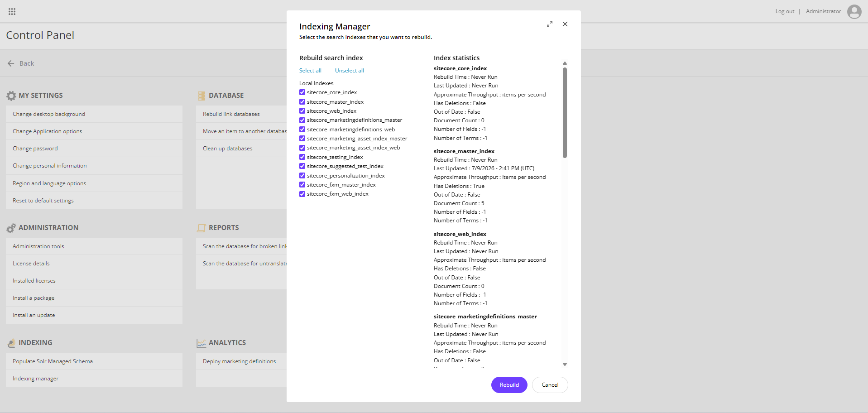Image resolution: width=868 pixels, height=413 pixels.
Task: Click Reset to default settings
Action: point(94,201)
